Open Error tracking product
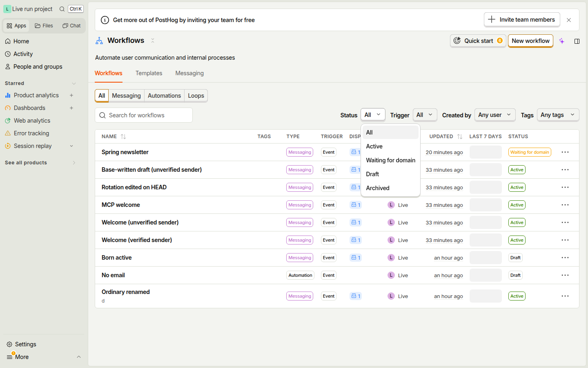Viewport: 588px width, 368px height. click(31, 133)
